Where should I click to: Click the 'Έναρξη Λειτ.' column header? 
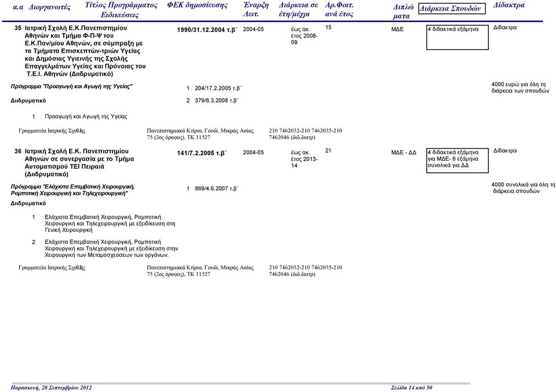click(256, 10)
